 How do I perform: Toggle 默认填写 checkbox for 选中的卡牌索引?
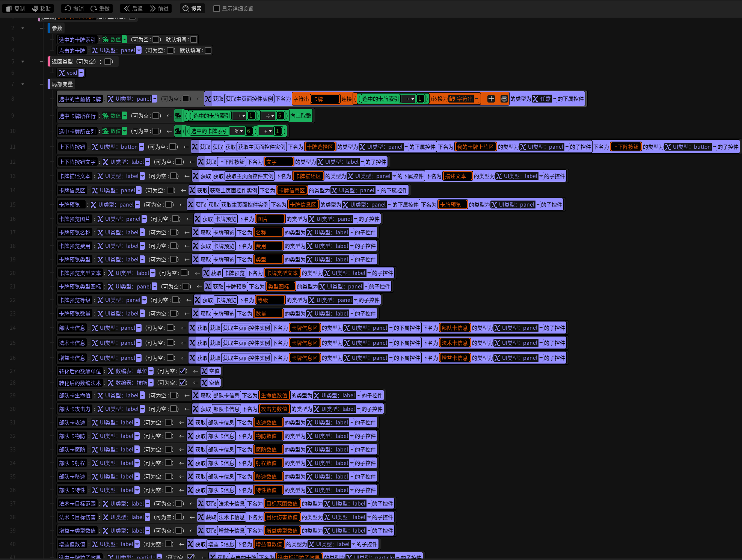[x=194, y=39]
